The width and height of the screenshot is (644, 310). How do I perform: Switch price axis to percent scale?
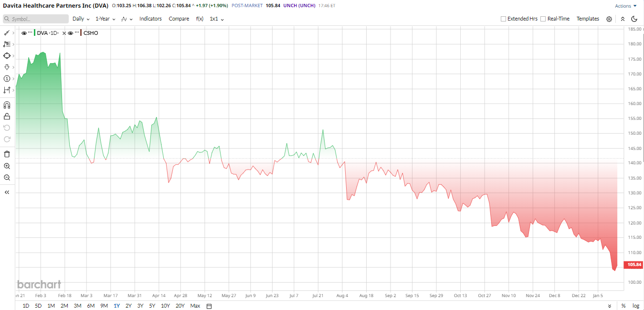tap(623, 306)
